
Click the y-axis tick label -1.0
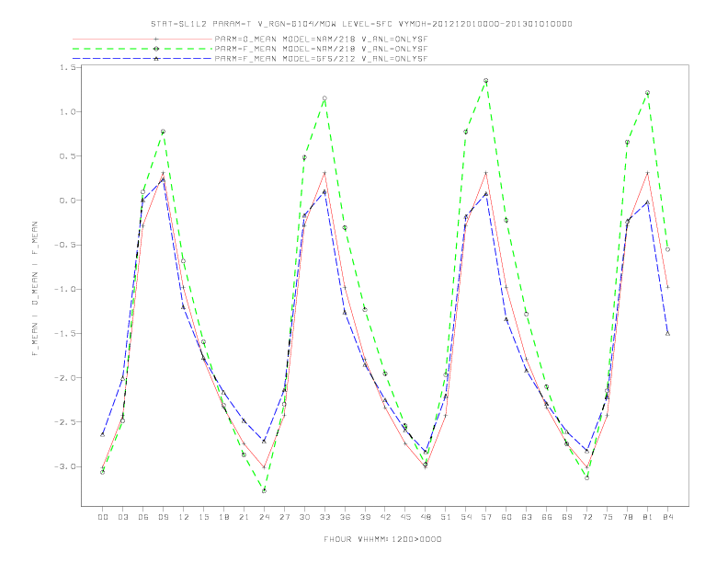tap(65, 289)
